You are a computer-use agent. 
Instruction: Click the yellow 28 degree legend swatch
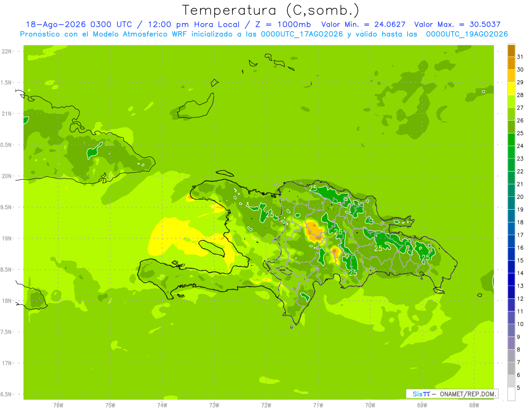tap(511, 89)
